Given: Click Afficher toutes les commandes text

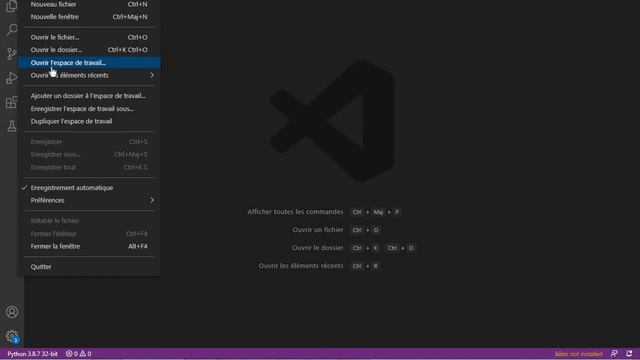Looking at the screenshot, I should (x=295, y=212).
